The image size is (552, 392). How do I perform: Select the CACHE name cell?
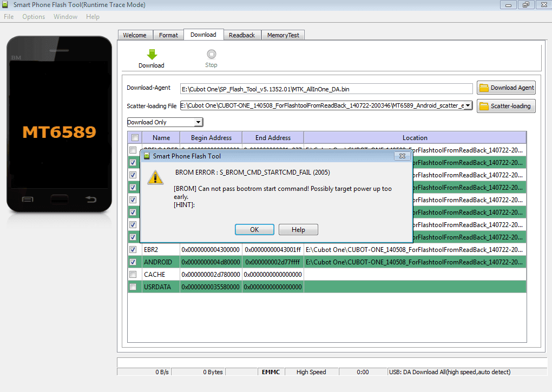161,274
